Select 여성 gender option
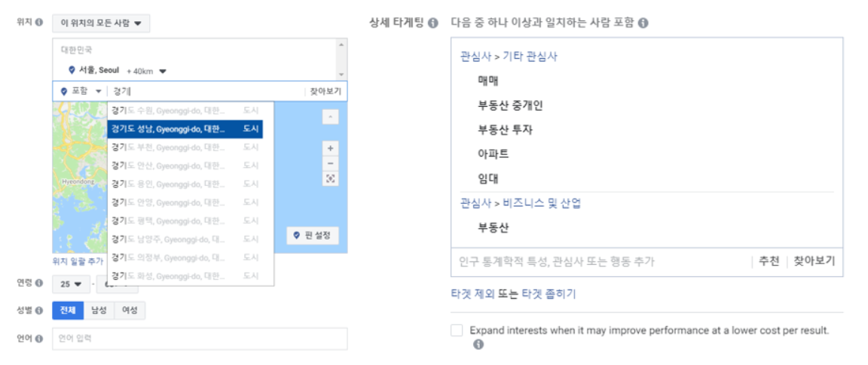 130,310
